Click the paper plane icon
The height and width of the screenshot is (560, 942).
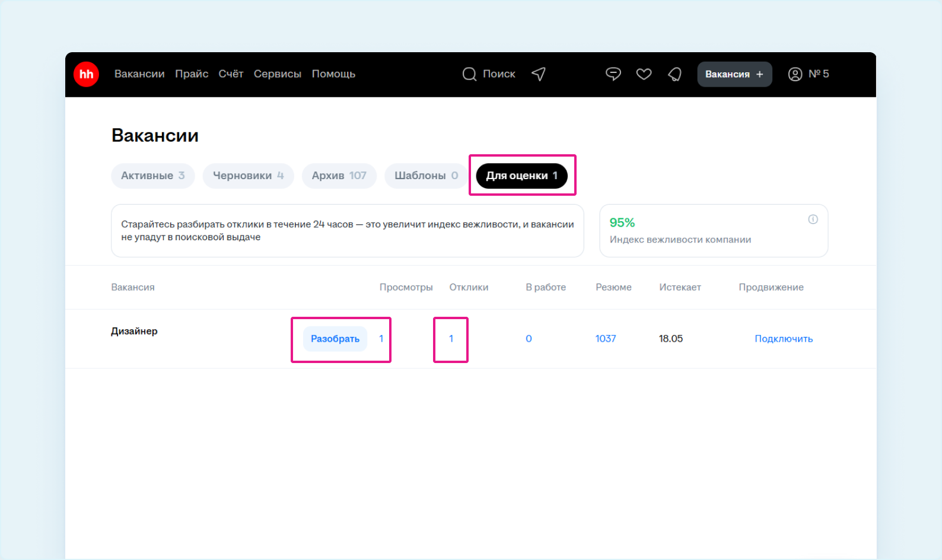click(539, 74)
